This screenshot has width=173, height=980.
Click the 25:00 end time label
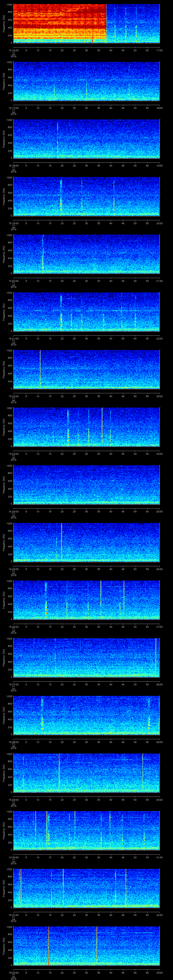pos(160,511)
